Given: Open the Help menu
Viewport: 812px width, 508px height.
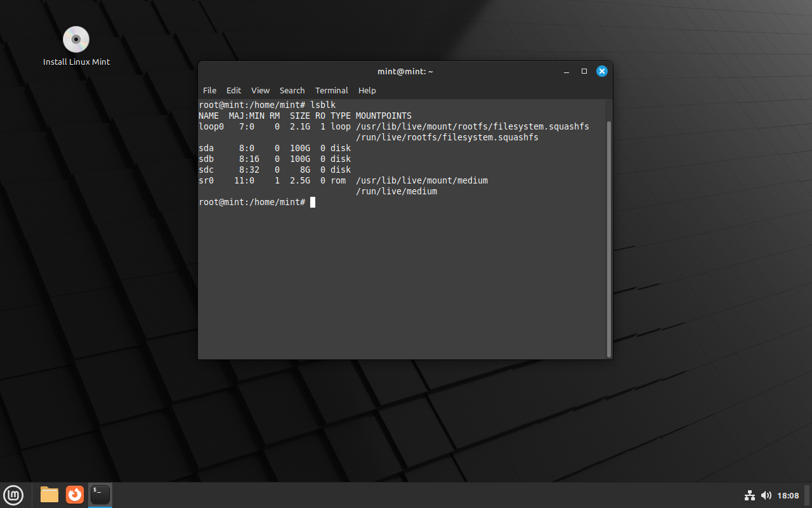Looking at the screenshot, I should click(x=367, y=90).
